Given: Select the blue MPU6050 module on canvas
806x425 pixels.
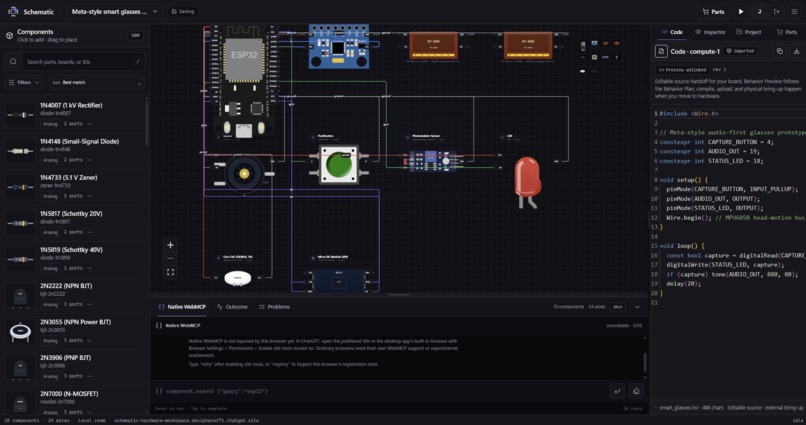Looking at the screenshot, I should (338, 46).
